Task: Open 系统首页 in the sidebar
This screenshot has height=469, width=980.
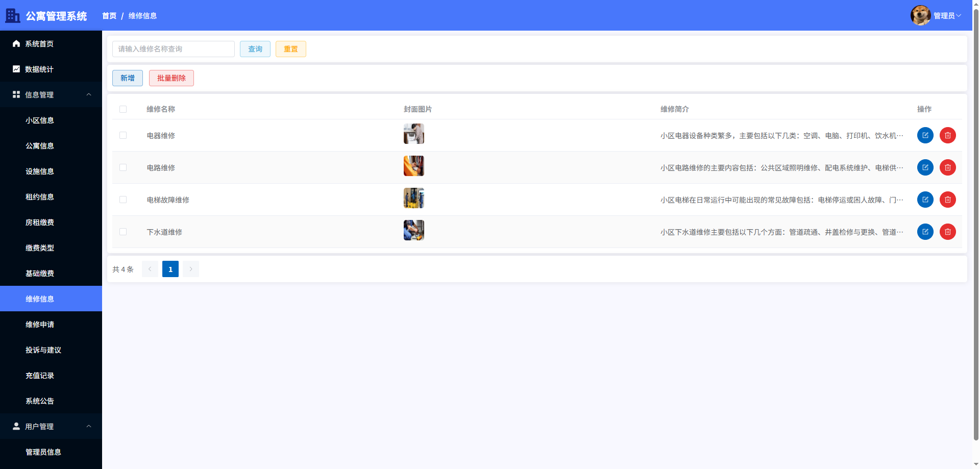Action: (x=51, y=43)
